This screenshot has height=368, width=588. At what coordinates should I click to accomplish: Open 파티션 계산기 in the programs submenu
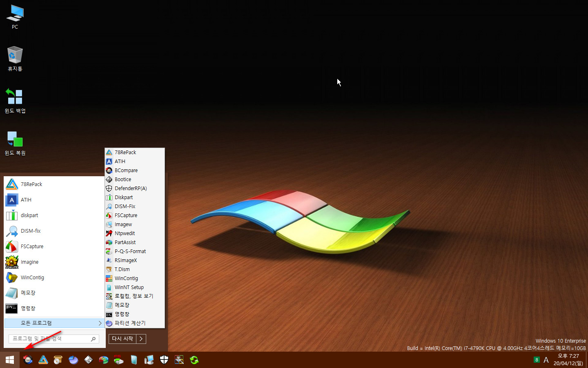click(x=135, y=323)
